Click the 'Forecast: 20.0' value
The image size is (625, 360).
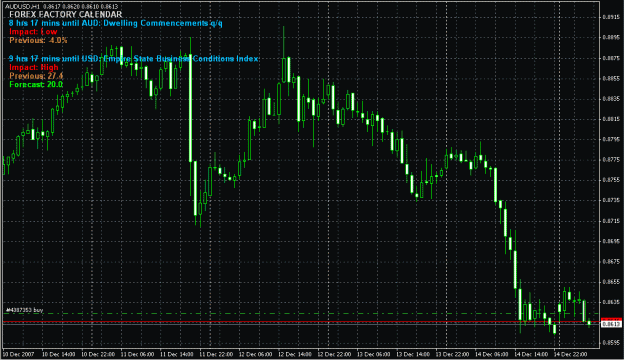click(x=36, y=85)
